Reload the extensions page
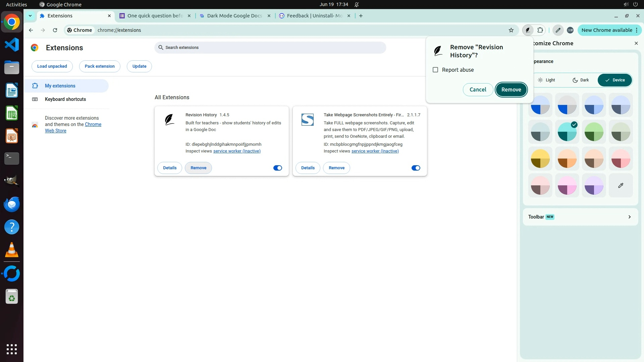Screen dimensions: 644x362 click(55, 30)
